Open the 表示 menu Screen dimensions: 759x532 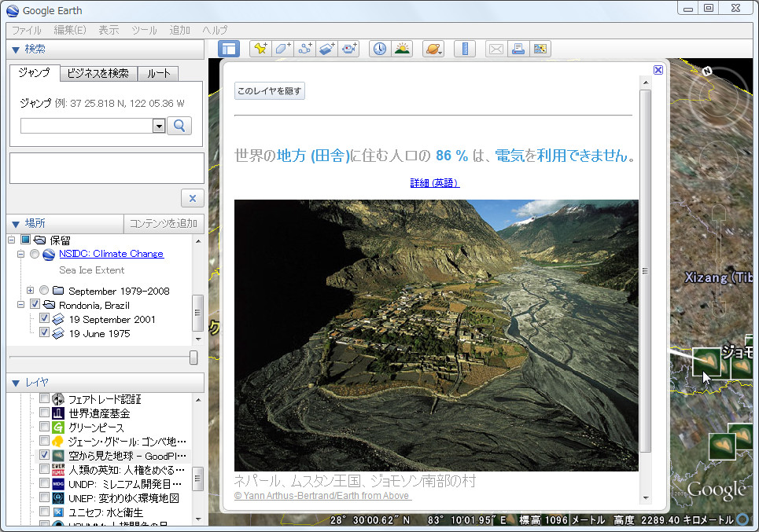coord(109,31)
